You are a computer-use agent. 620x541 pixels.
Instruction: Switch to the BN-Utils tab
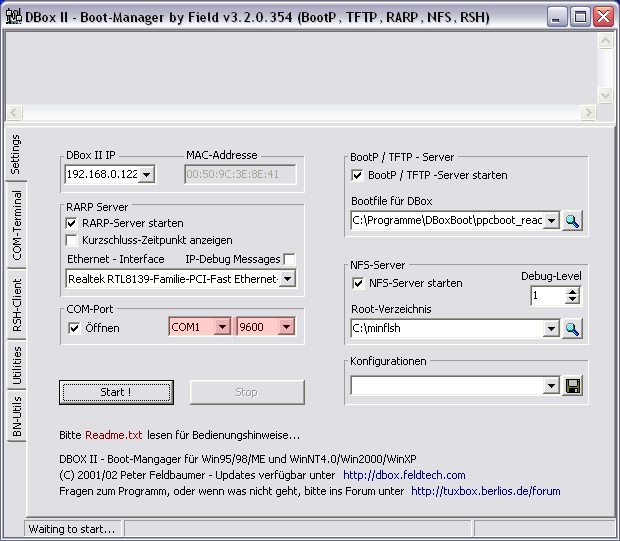(17, 416)
